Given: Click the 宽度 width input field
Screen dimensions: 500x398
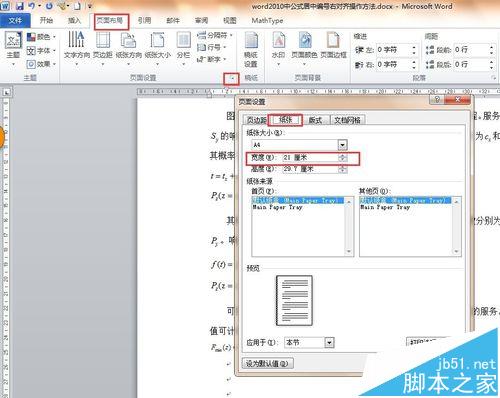Looking at the screenshot, I should pos(310,158).
